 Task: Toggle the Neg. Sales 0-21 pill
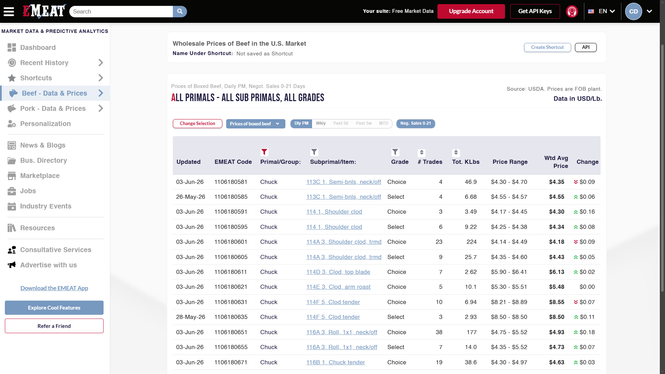[x=416, y=123]
